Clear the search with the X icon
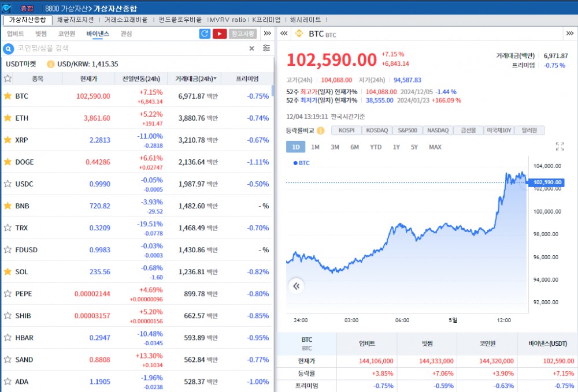 coord(252,48)
